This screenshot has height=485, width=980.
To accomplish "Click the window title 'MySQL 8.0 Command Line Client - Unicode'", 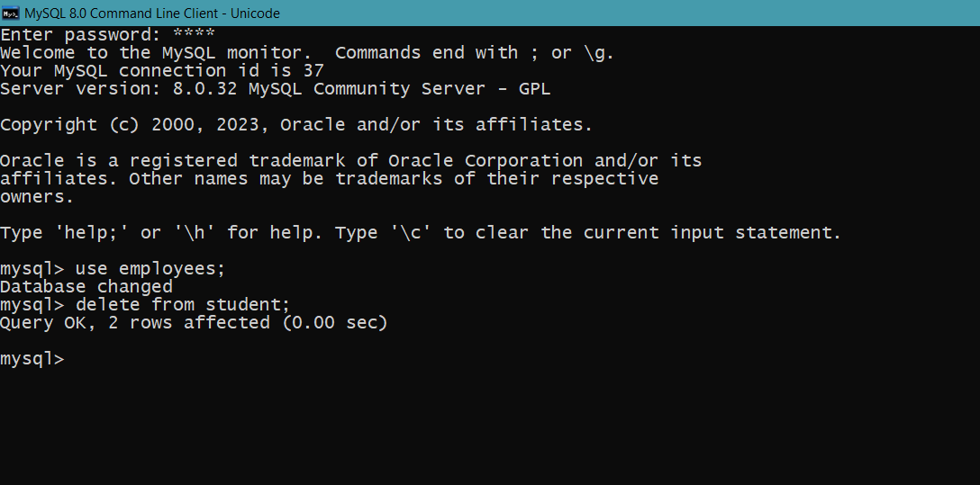I will (x=152, y=13).
